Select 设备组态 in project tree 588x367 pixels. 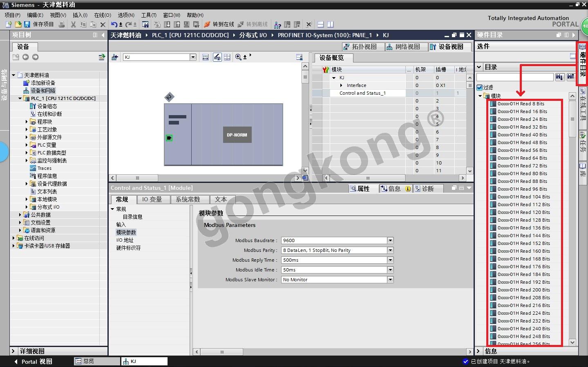click(x=47, y=106)
